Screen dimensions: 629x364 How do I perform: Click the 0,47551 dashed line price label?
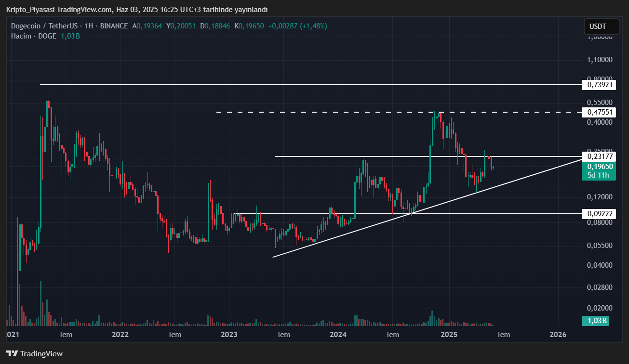600,112
